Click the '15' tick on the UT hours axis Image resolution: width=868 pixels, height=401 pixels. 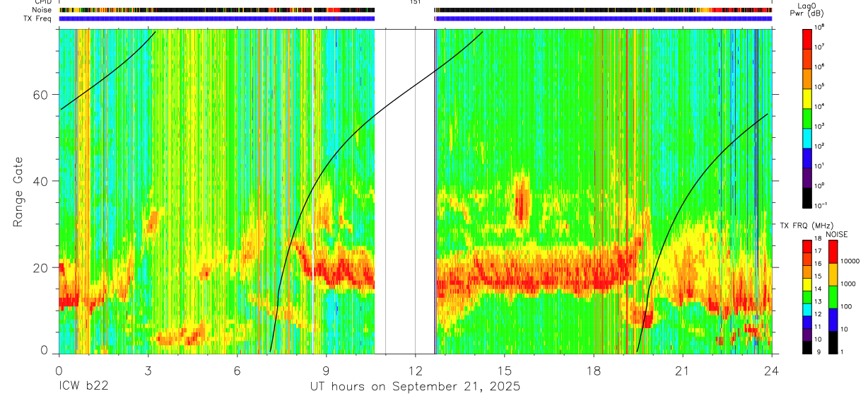click(505, 370)
